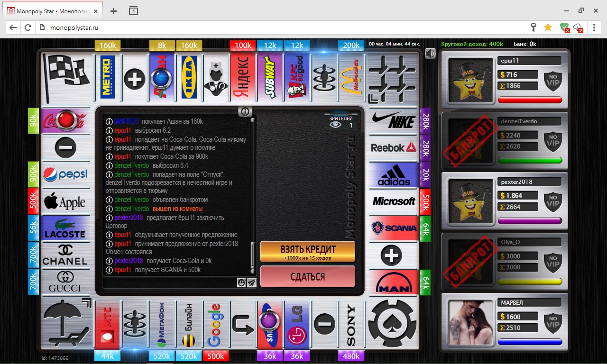Click the Adidas property cell

[394, 175]
